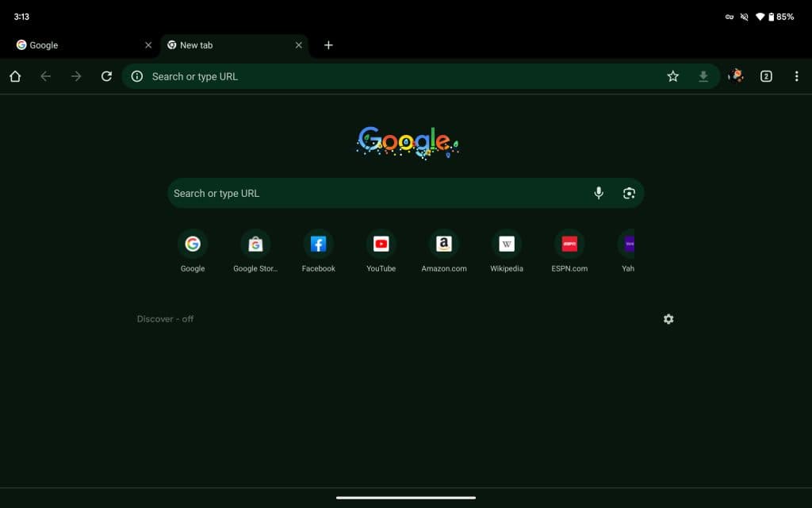Image resolution: width=812 pixels, height=508 pixels.
Task: Tap the back navigation arrow
Action: click(x=46, y=76)
